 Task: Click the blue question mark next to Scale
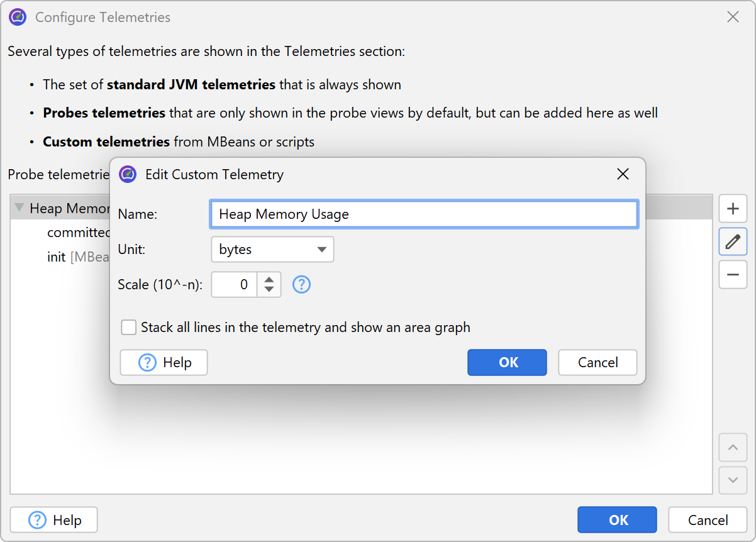coord(302,285)
